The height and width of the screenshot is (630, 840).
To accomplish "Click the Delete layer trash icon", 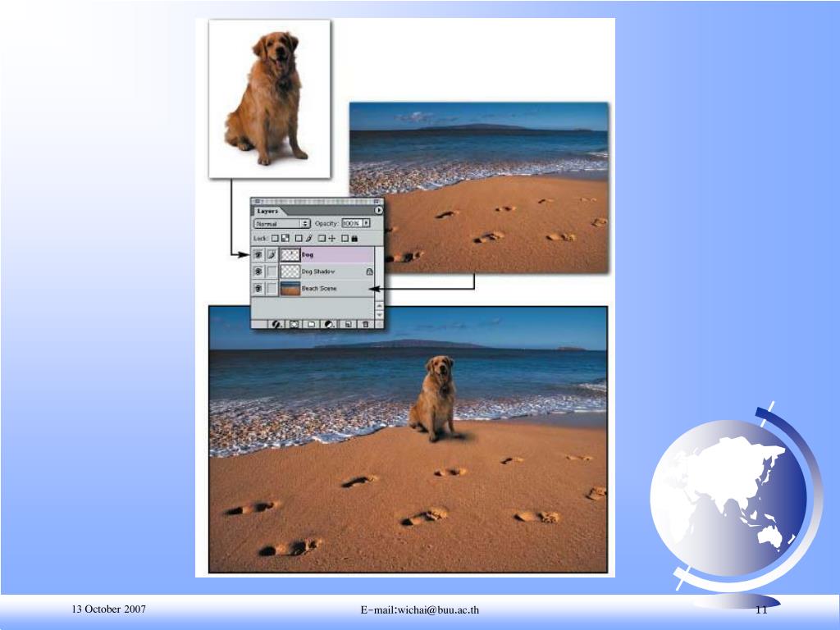I will [365, 324].
